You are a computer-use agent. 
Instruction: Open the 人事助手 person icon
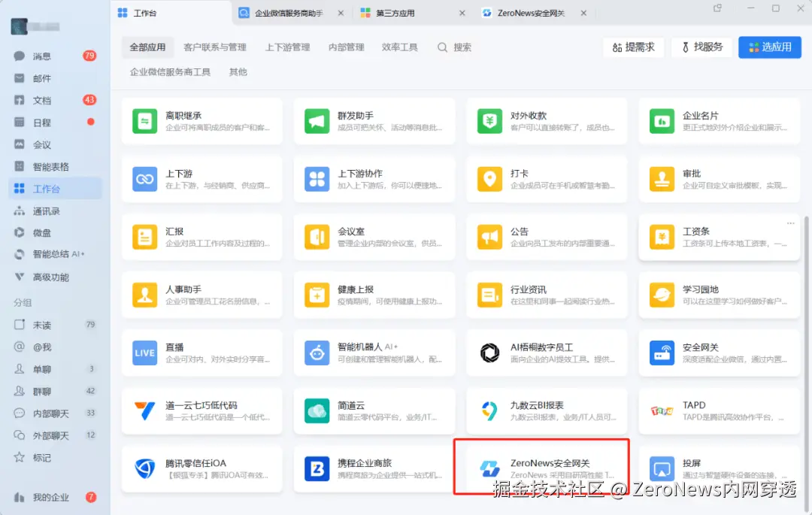point(144,295)
